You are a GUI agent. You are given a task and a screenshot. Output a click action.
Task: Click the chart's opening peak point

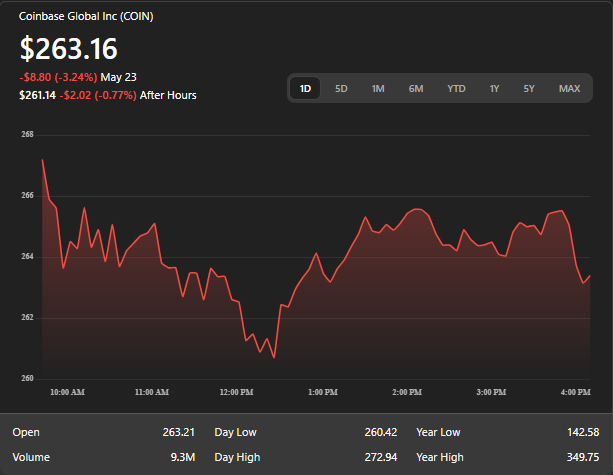coord(42,160)
